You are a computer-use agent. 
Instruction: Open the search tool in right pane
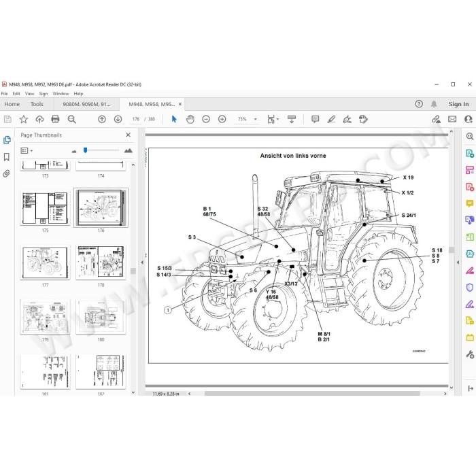click(x=470, y=136)
